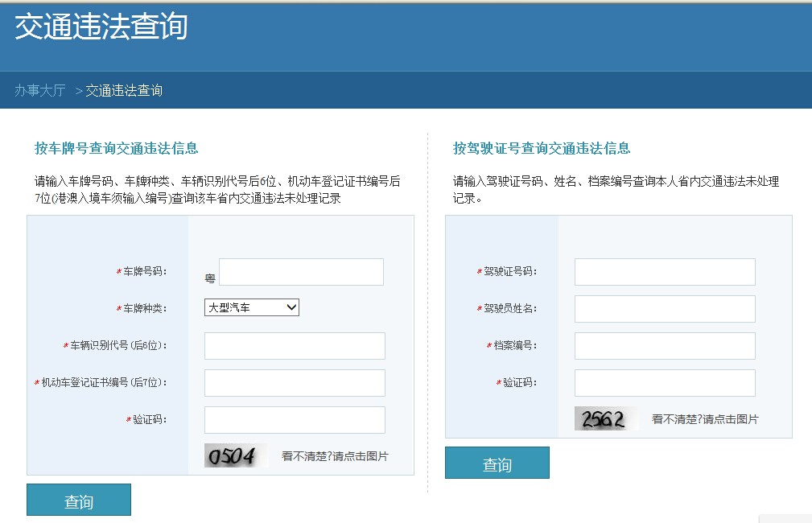
Task: Focus the 车辆识别代号 (后6位) text box
Action: click(295, 346)
